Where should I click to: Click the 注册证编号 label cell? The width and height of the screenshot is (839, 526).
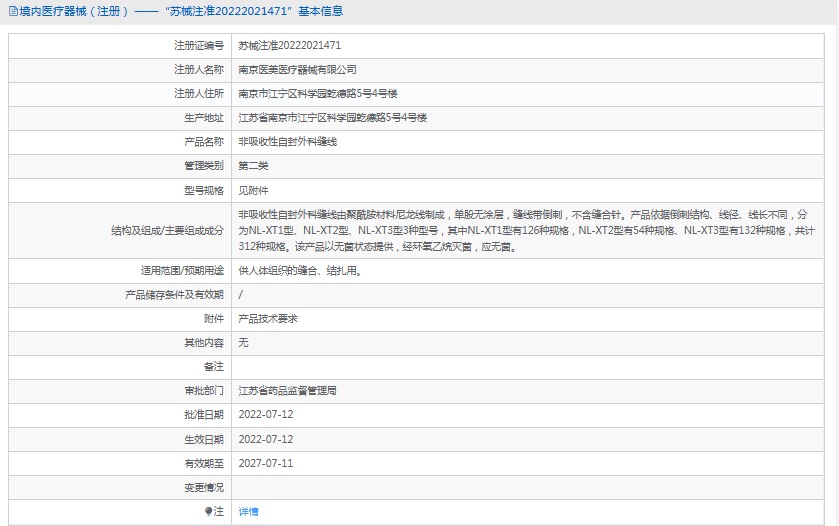tap(199, 45)
